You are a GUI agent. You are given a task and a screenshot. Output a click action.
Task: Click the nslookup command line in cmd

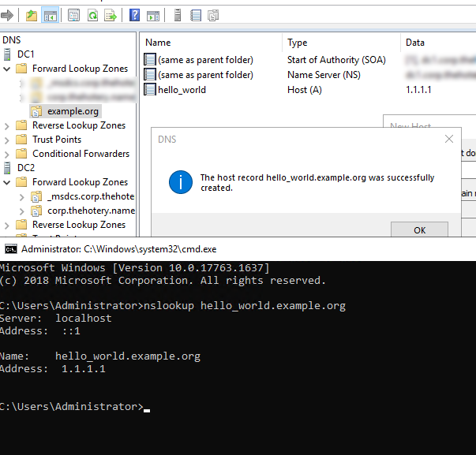172,306
